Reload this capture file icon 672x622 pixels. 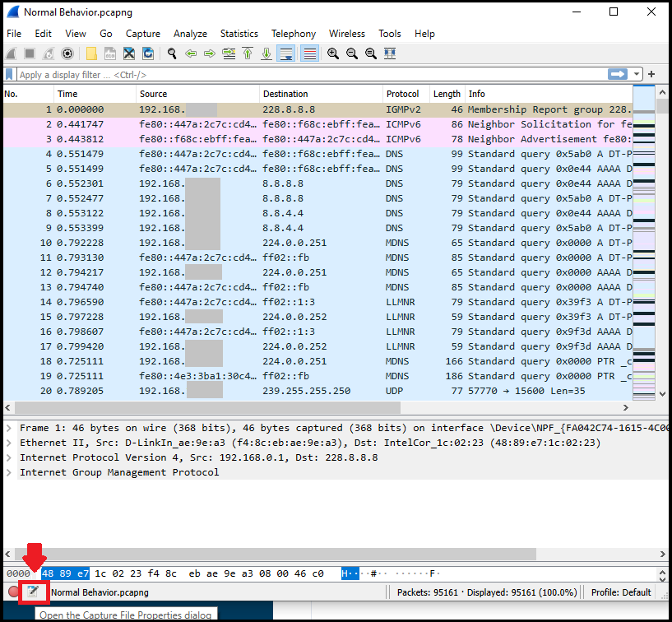148,53
